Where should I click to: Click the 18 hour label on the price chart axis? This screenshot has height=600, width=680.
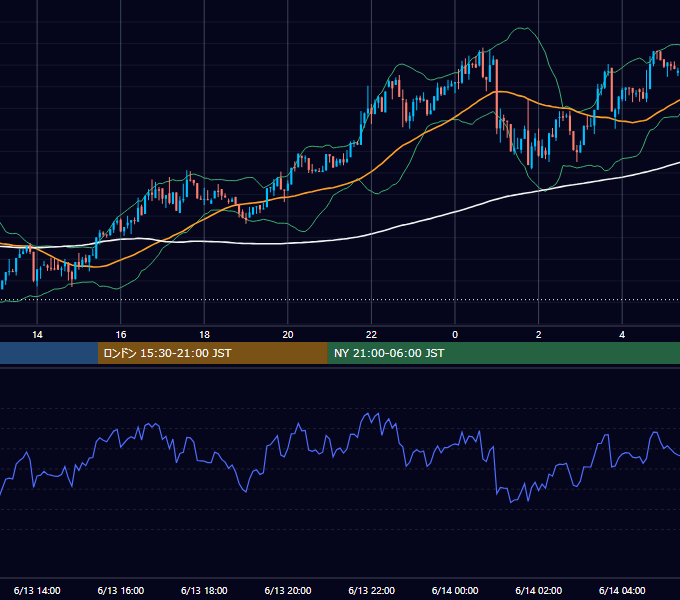pyautogui.click(x=204, y=335)
